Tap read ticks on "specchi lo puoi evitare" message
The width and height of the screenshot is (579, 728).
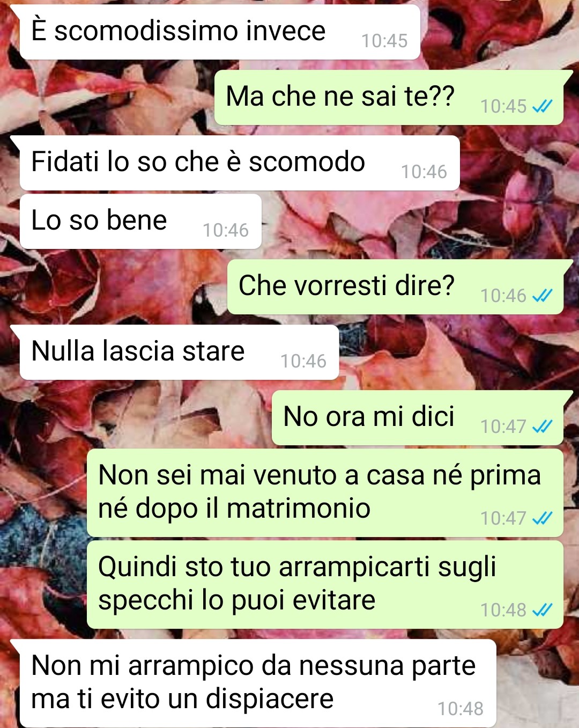point(542,610)
